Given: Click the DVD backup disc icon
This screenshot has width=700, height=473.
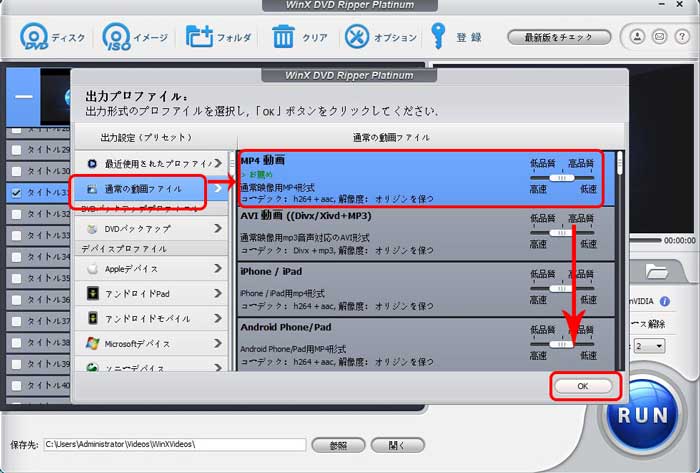Looking at the screenshot, I should 92,229.
